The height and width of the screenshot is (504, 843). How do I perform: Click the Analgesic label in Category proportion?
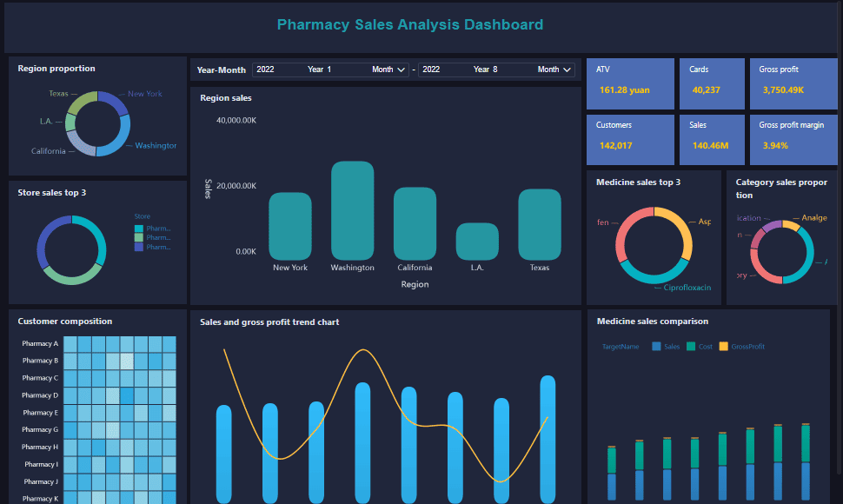pos(814,218)
